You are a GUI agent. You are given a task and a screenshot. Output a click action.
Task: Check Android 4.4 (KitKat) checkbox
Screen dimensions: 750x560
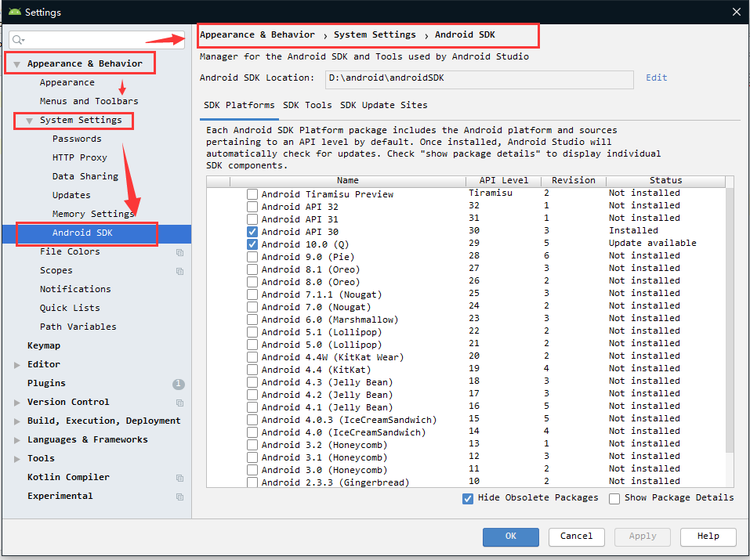click(x=252, y=370)
